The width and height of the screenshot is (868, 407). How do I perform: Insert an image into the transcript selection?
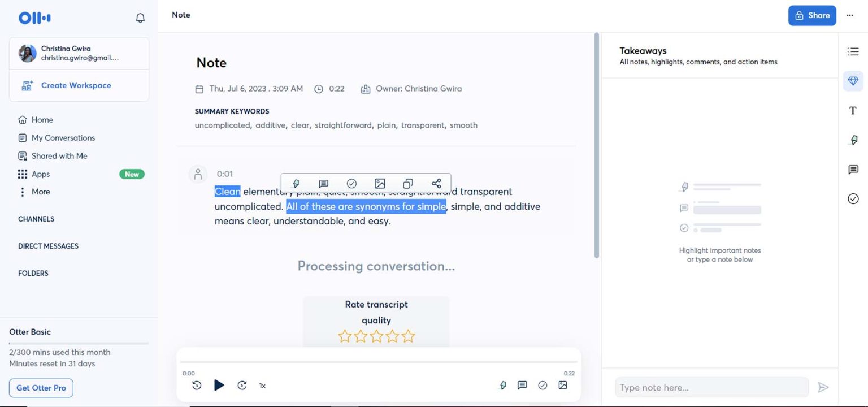[x=379, y=183]
